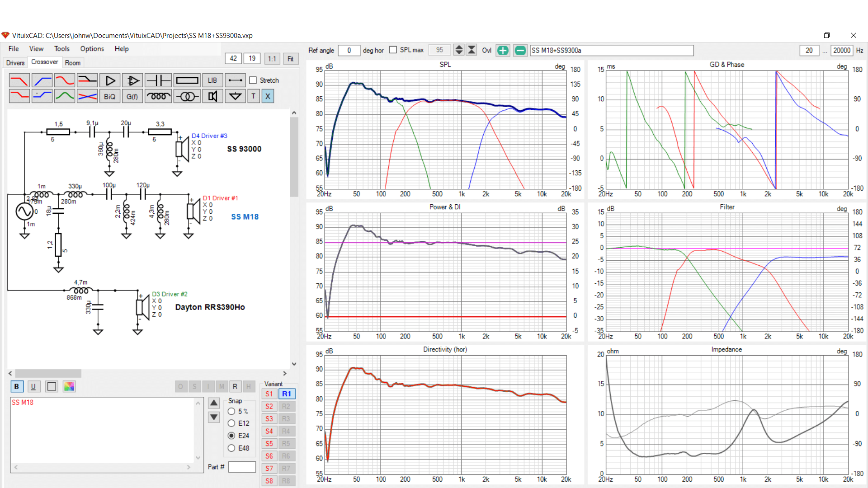
Task: Click the SPL auto-scale arrows icon
Action: tap(472, 50)
